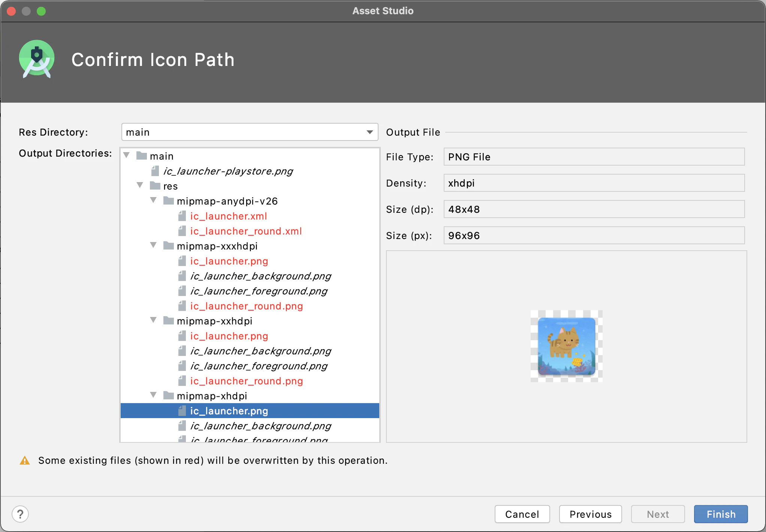
Task: Go back with Previous button
Action: [x=590, y=514]
